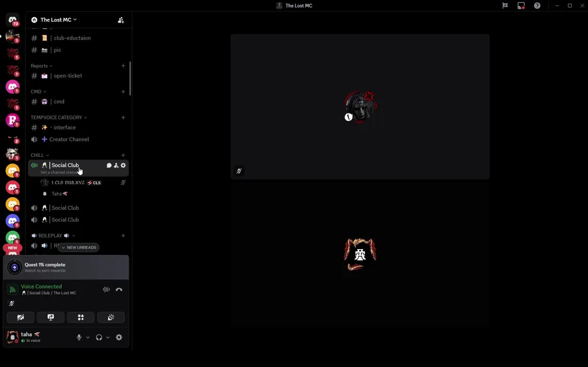Select user ! CLS DIIB.XYZ in voice list
This screenshot has height=367, width=588.
point(83,183)
